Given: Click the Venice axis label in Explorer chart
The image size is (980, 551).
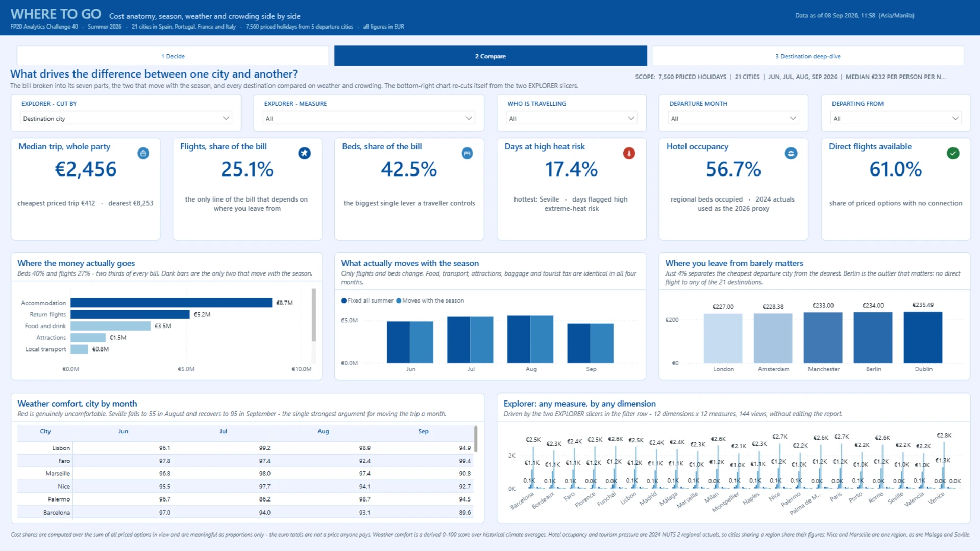Looking at the screenshot, I should [937, 498].
